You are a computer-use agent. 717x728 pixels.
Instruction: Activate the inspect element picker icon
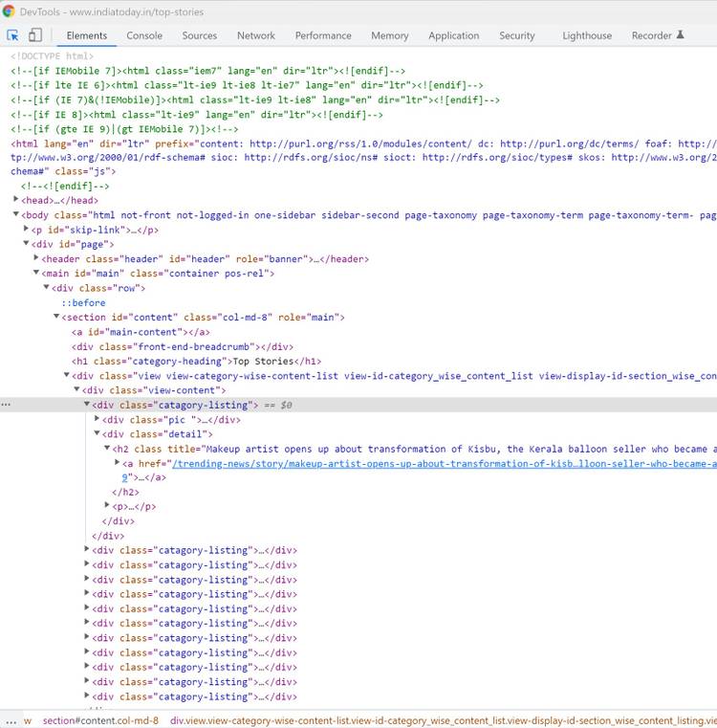pyautogui.click(x=12, y=35)
